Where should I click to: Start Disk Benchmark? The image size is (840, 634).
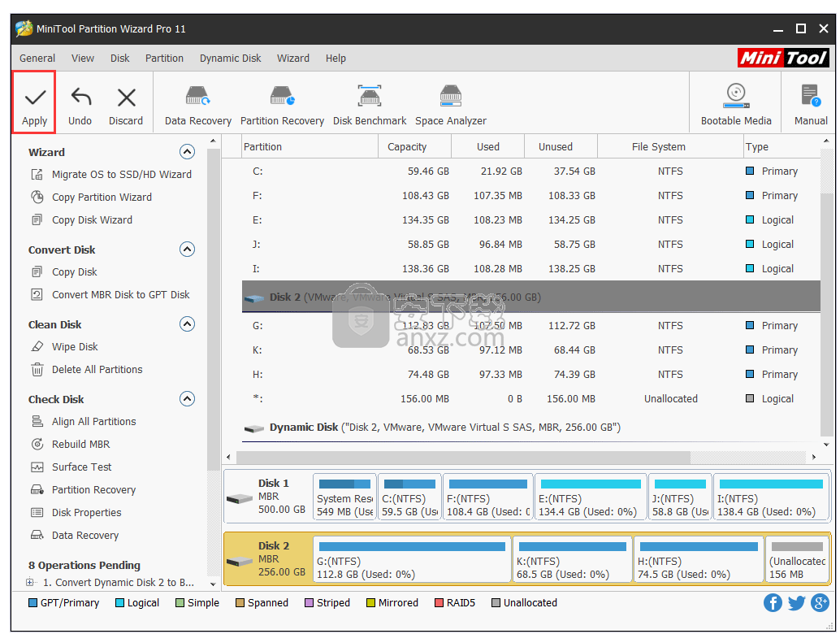pos(370,106)
